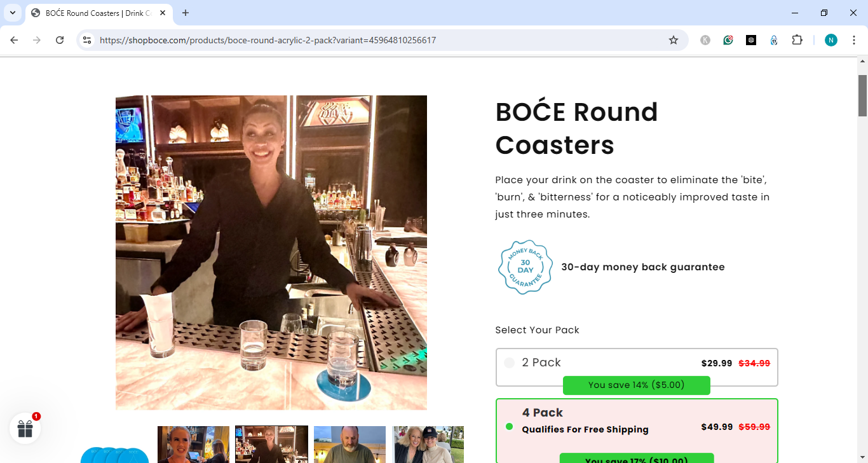The width and height of the screenshot is (868, 463).
Task: Select the 4 Pack radio option
Action: click(509, 426)
